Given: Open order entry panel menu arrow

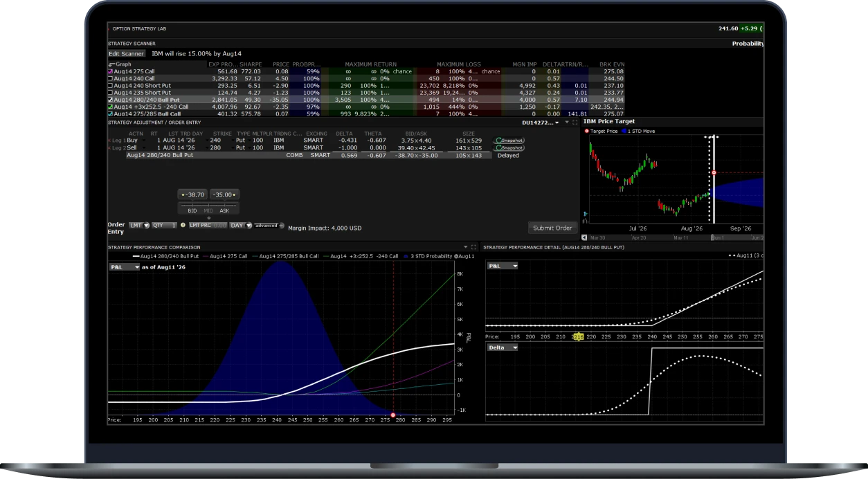Looking at the screenshot, I should 567,122.
